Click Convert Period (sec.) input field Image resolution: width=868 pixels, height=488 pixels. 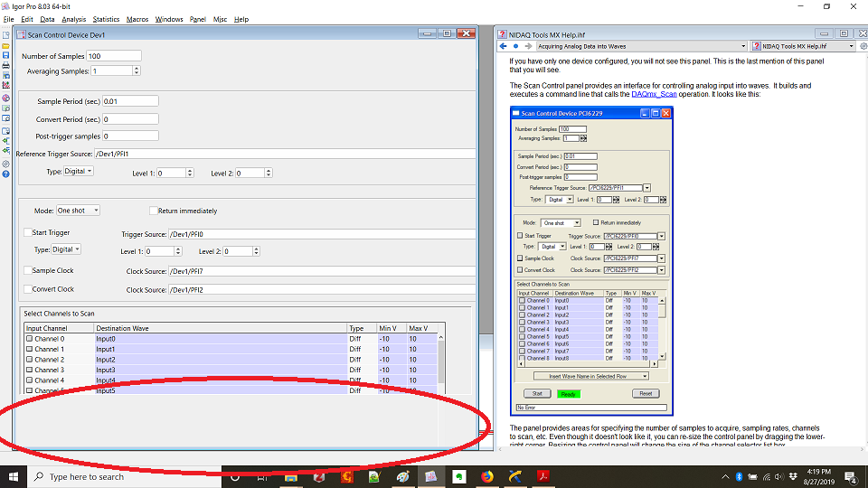[x=130, y=119]
